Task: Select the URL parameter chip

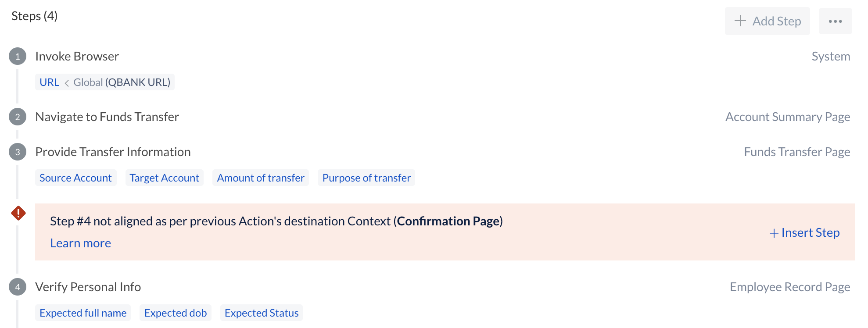Action: [x=105, y=82]
